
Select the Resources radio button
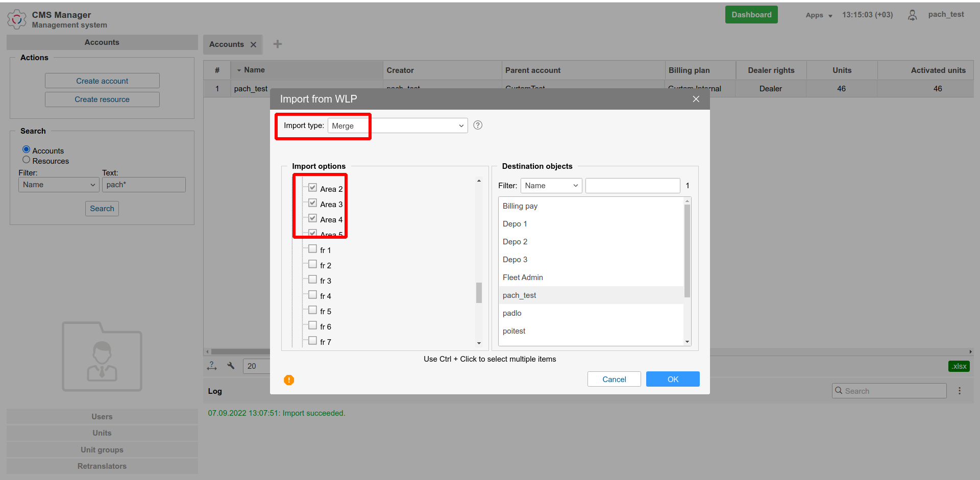click(27, 160)
